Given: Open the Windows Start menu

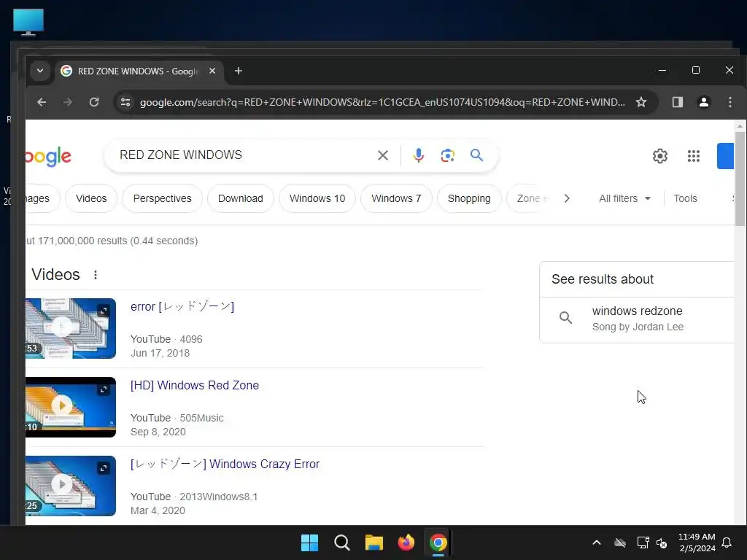Looking at the screenshot, I should pyautogui.click(x=309, y=542).
